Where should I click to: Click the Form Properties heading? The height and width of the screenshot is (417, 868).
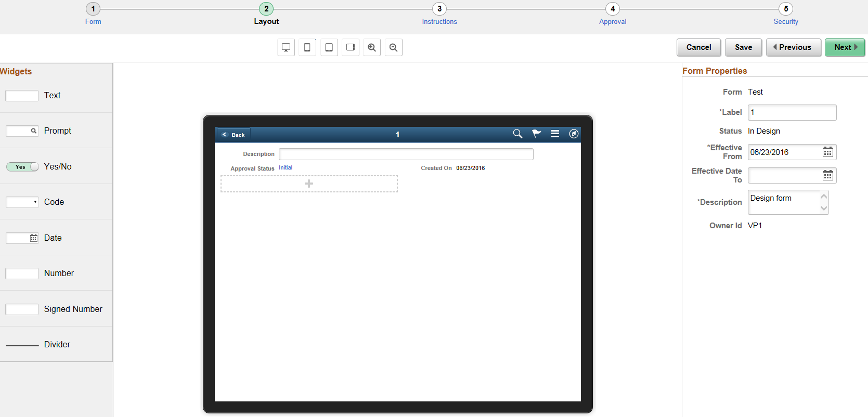click(x=715, y=71)
